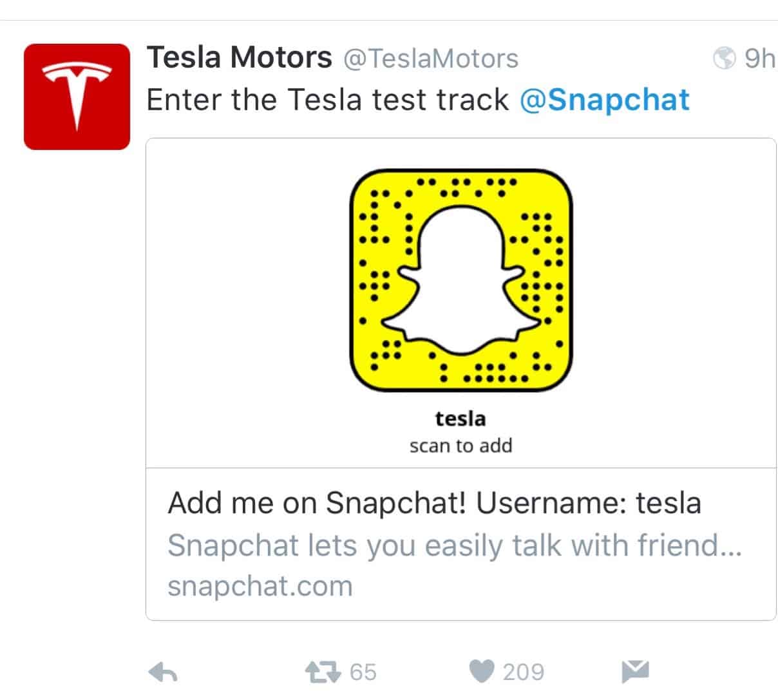This screenshot has height=700, width=778.
Task: Click the 'scan to add' caption
Action: pyautogui.click(x=460, y=446)
